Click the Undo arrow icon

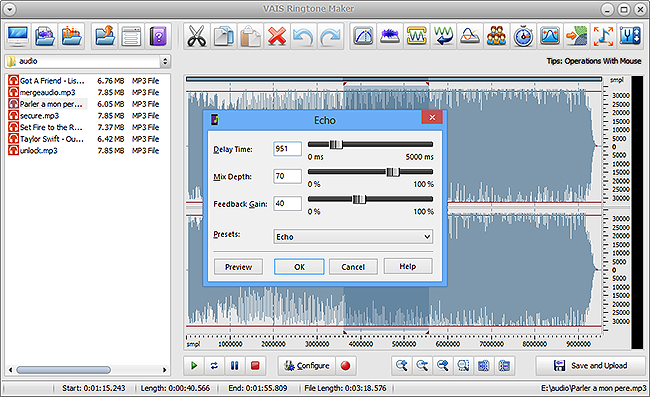click(303, 36)
